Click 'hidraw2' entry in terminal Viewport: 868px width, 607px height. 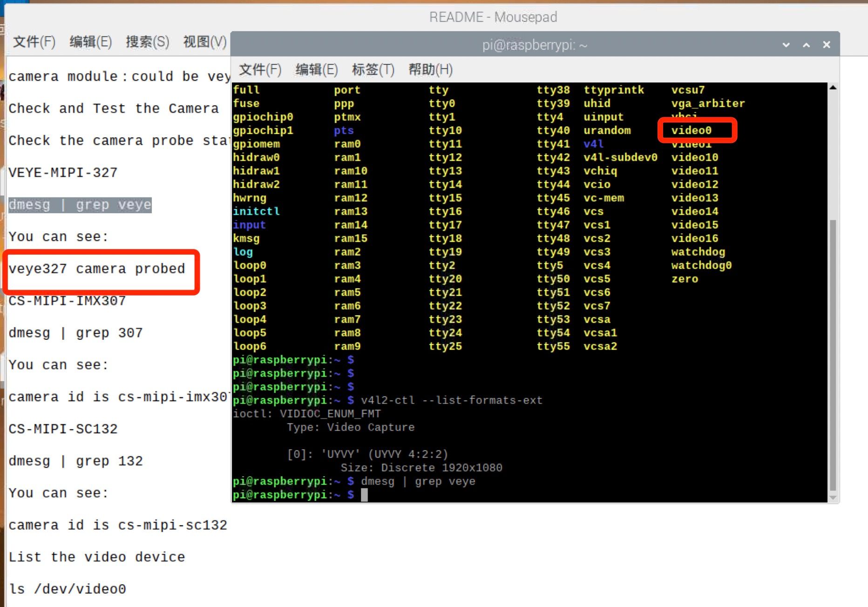256,184
